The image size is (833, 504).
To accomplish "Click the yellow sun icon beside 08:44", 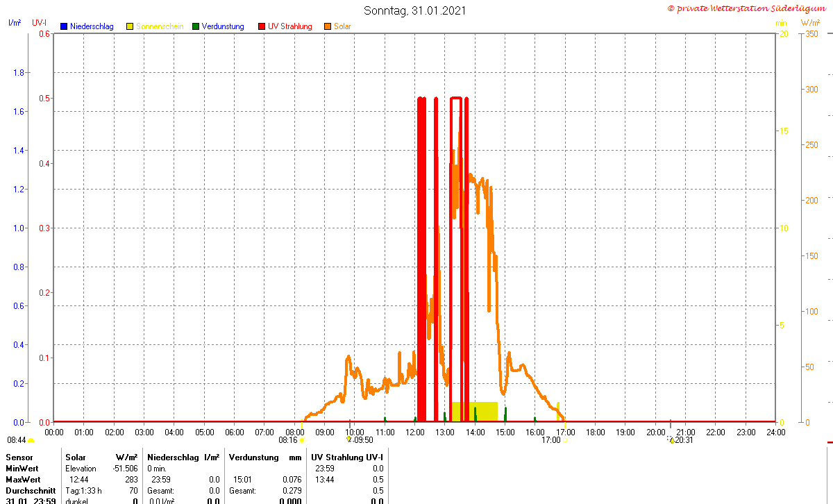I will click(31, 440).
